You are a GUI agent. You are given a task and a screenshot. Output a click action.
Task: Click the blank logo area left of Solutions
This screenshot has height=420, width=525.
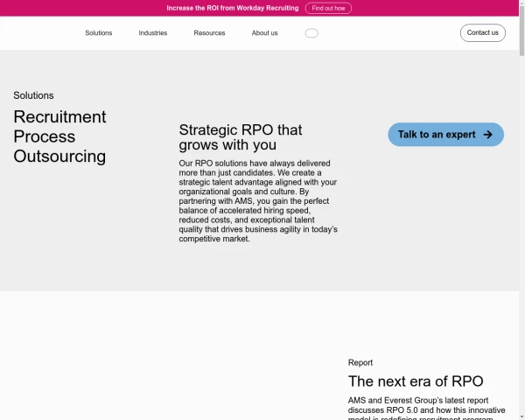39,33
